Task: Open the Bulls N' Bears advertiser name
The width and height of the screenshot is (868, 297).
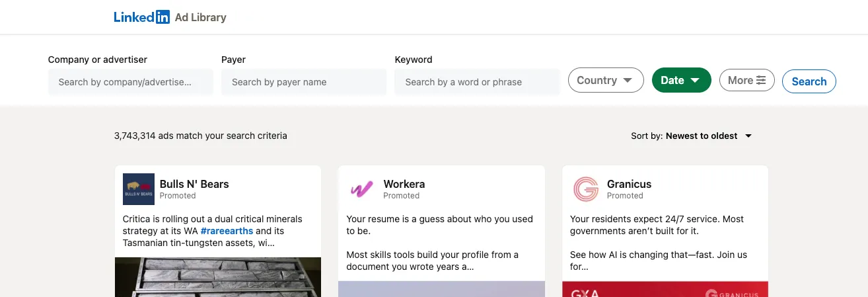Action: click(x=194, y=184)
